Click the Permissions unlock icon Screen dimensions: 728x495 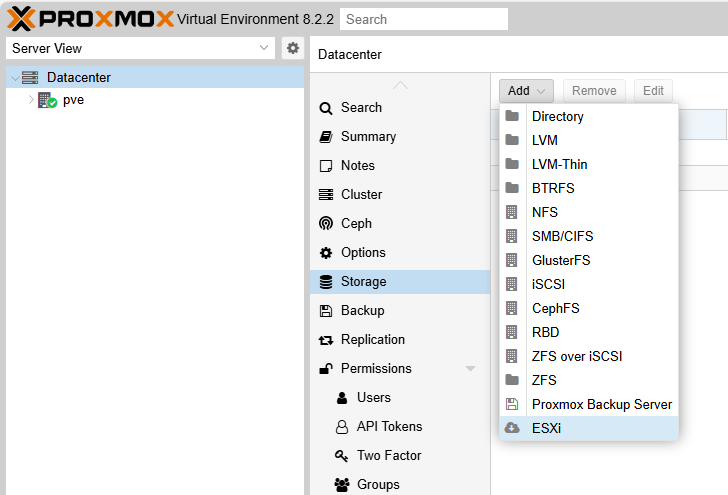[x=326, y=369]
